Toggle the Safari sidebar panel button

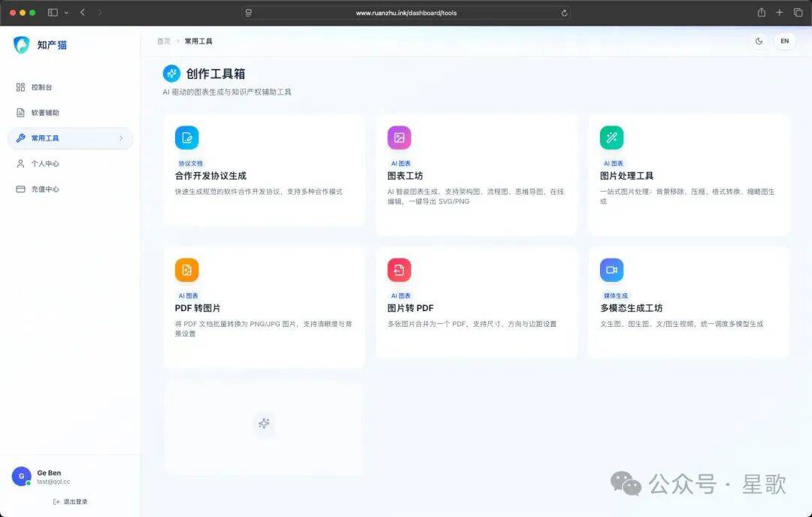pos(53,13)
